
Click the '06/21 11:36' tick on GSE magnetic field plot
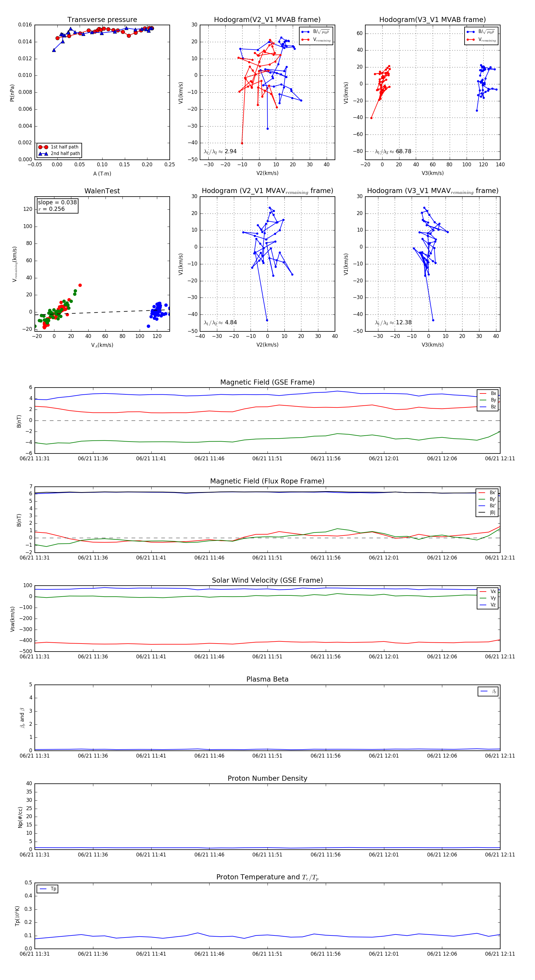(93, 459)
